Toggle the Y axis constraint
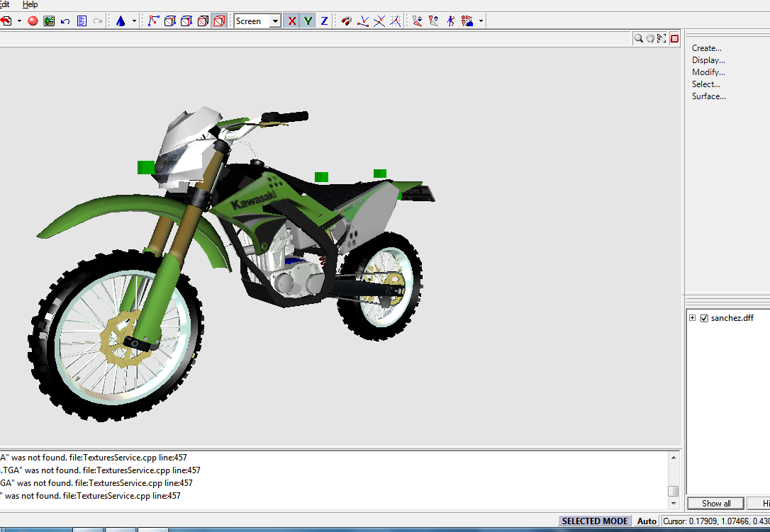 (x=308, y=21)
